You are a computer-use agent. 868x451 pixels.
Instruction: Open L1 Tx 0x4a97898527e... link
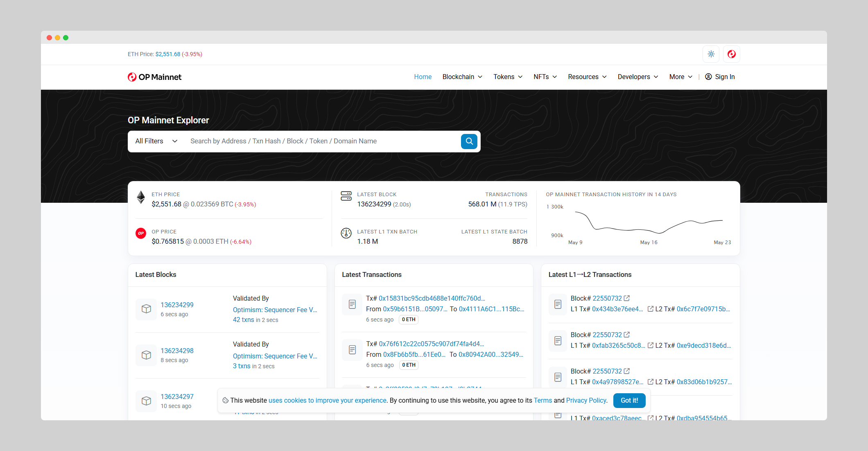618,382
